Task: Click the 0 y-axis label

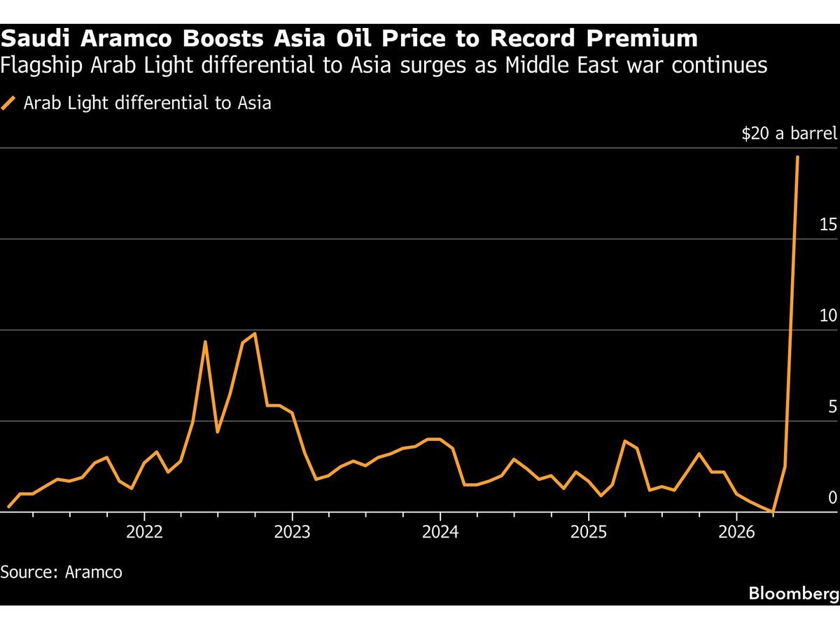Action: tap(832, 498)
